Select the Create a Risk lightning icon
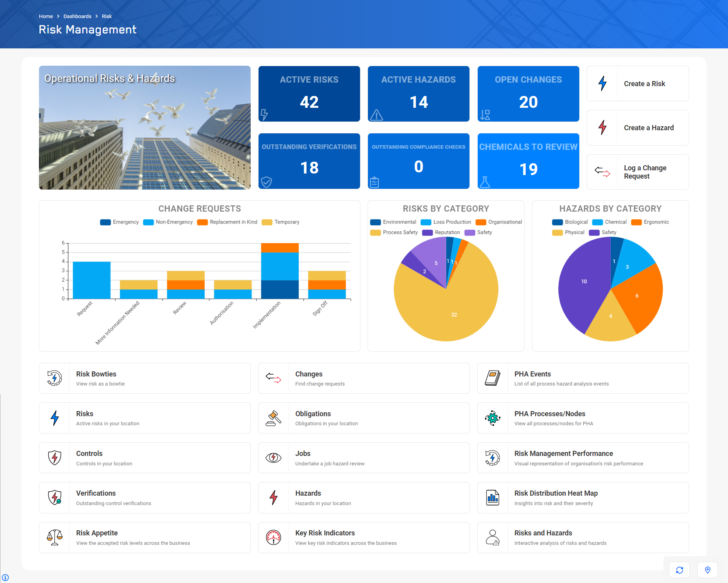 pos(603,83)
